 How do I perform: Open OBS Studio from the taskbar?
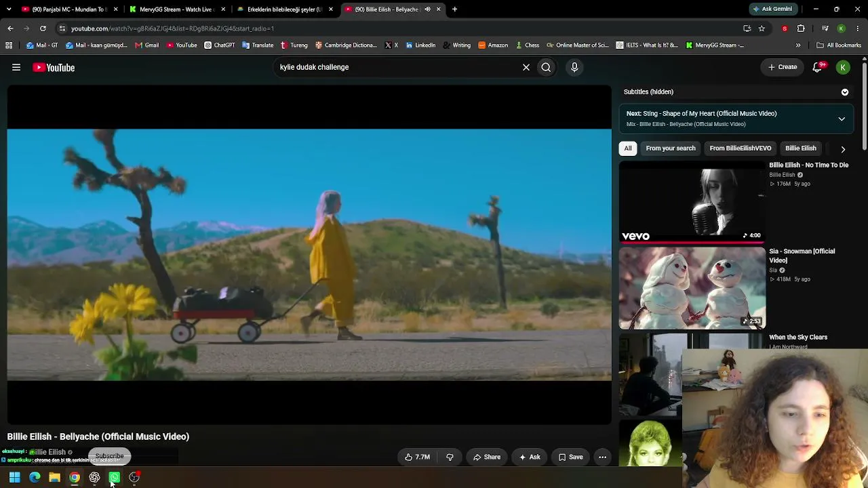pos(134,478)
